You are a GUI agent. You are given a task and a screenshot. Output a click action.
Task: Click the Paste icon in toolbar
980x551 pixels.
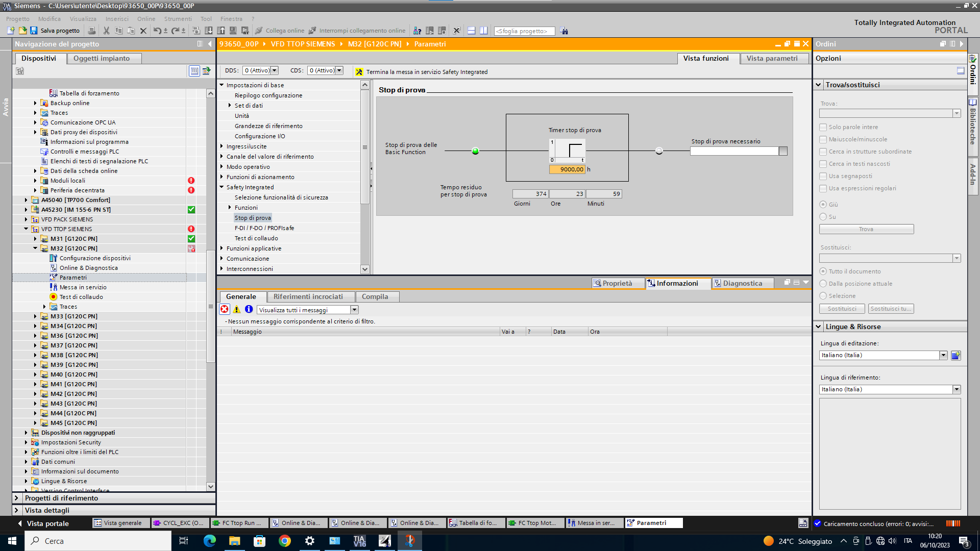point(131,31)
